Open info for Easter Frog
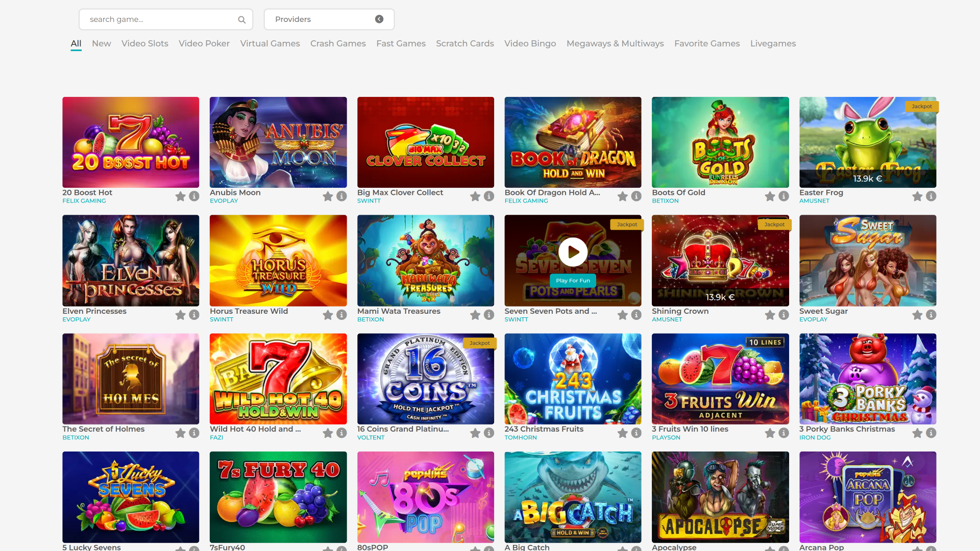 coord(931,196)
